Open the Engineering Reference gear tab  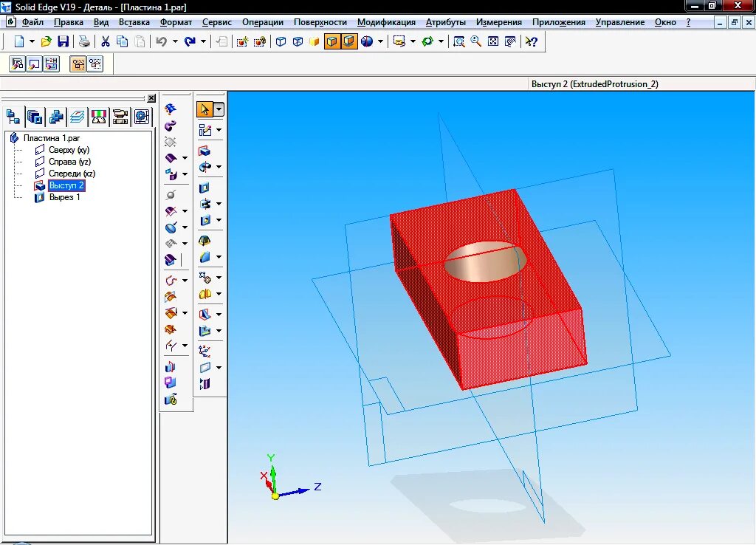click(x=141, y=117)
